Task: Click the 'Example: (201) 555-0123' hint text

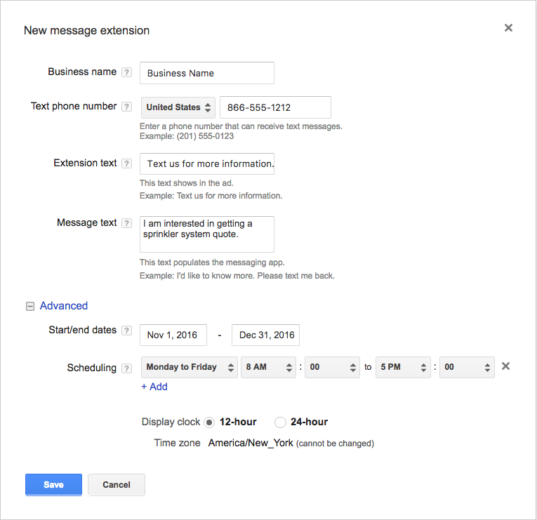Action: click(x=187, y=136)
